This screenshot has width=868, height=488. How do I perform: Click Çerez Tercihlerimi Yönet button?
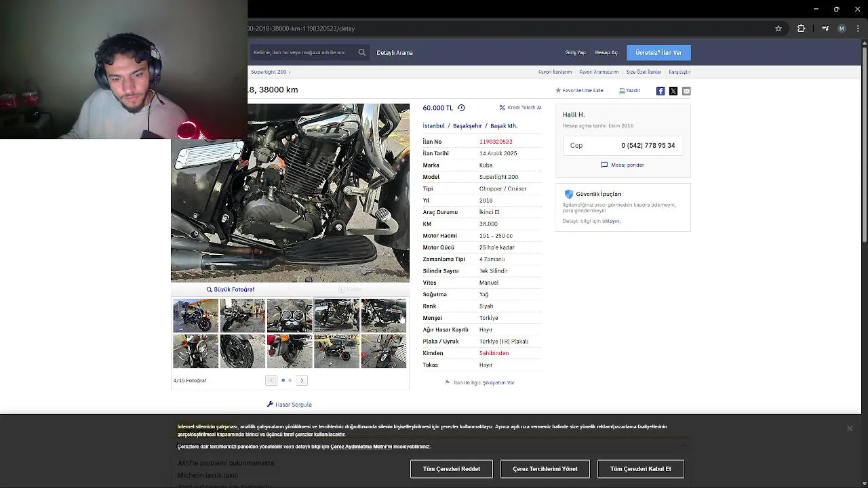pyautogui.click(x=545, y=469)
